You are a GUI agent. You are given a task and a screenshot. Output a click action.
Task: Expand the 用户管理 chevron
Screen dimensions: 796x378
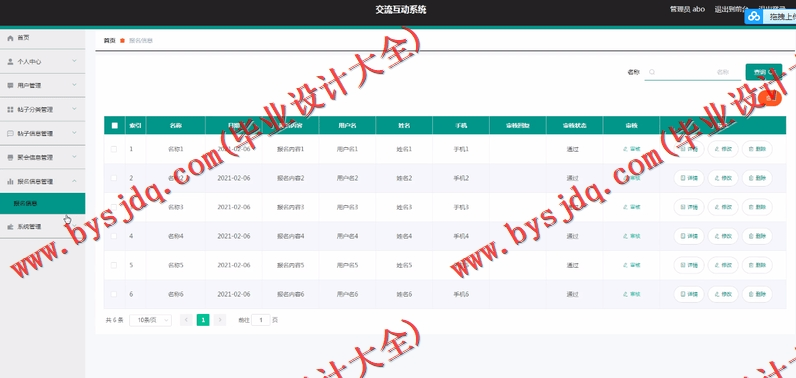point(74,85)
